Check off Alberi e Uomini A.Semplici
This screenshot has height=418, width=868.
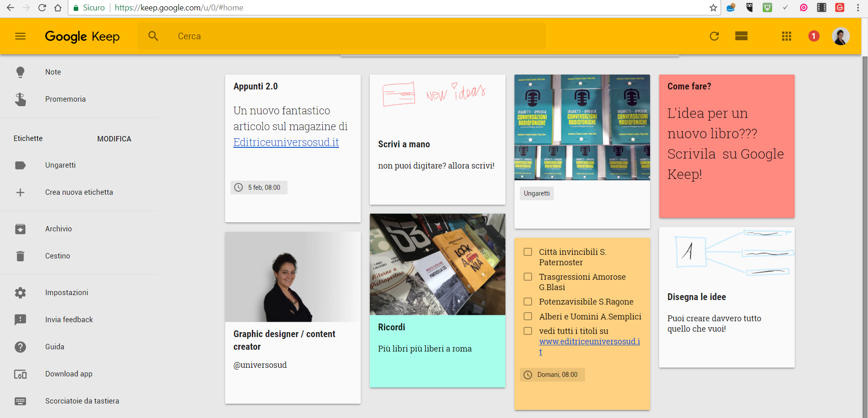pyautogui.click(x=528, y=316)
